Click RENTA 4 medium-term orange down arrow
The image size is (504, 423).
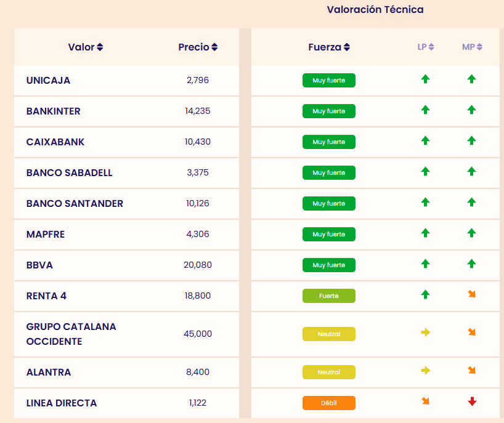[472, 294]
